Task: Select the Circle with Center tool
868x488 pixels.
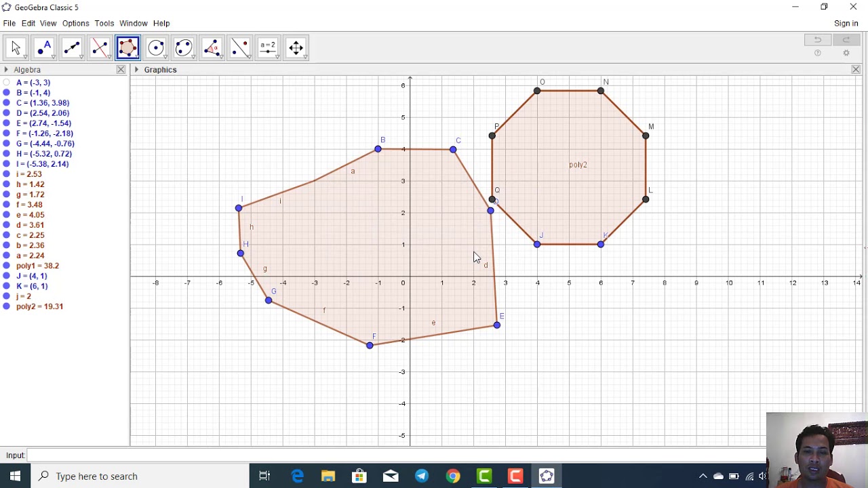Action: [156, 47]
